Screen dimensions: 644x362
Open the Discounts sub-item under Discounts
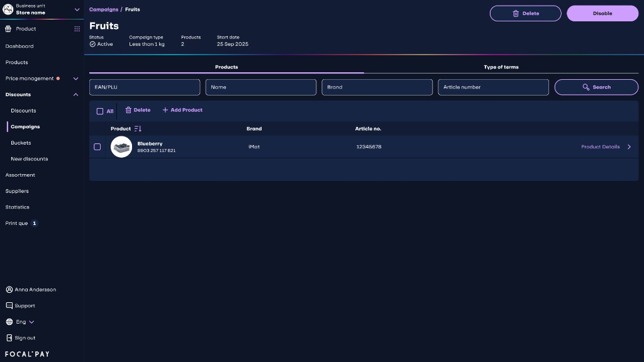(x=23, y=111)
